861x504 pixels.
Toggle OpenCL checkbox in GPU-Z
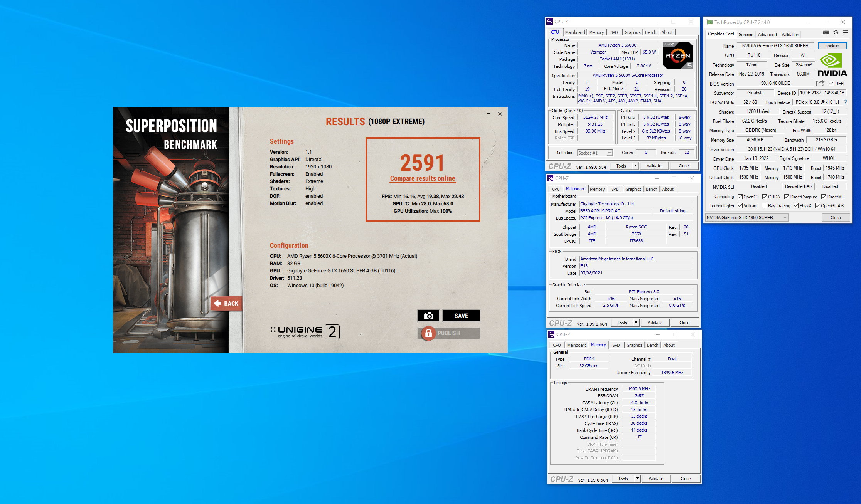pyautogui.click(x=740, y=197)
